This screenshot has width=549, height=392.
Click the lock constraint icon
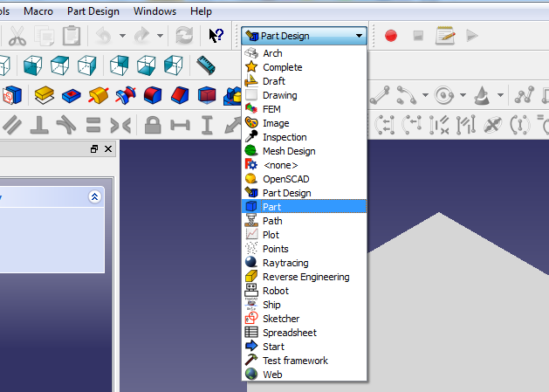point(153,125)
